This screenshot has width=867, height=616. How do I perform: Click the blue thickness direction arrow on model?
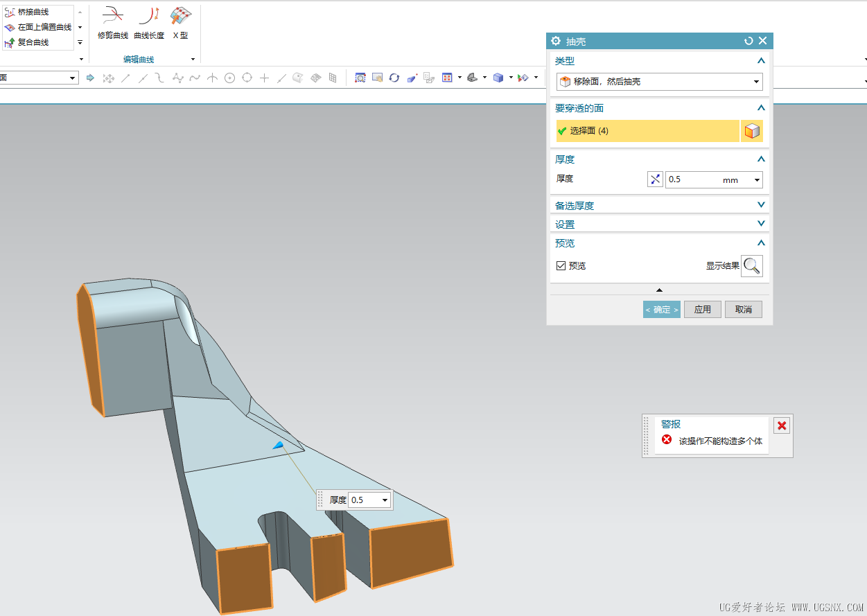point(278,445)
